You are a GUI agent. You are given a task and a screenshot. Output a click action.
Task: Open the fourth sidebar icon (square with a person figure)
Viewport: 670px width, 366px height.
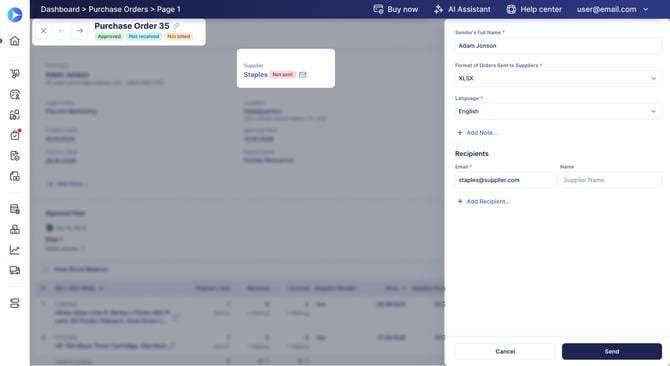[x=15, y=94]
